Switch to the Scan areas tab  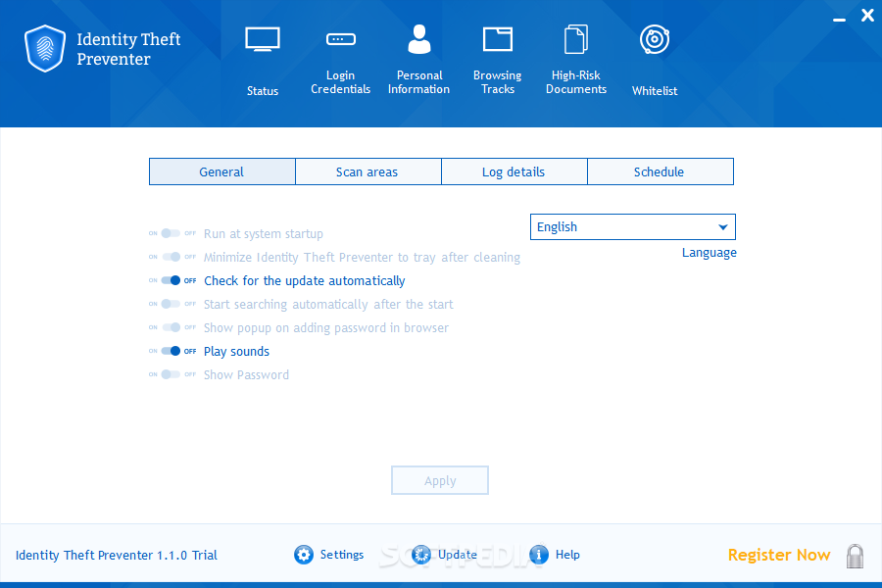click(x=367, y=171)
